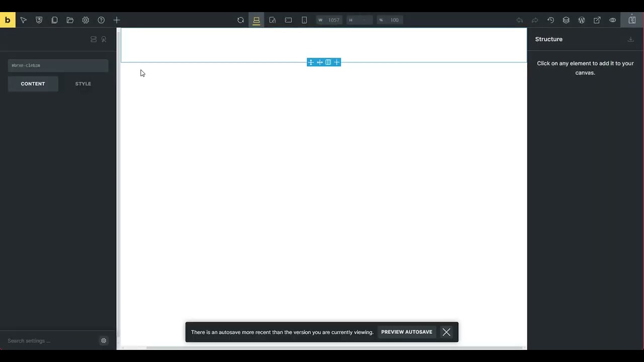Click the plus icon to add elements
644x362 pixels.
point(117,20)
